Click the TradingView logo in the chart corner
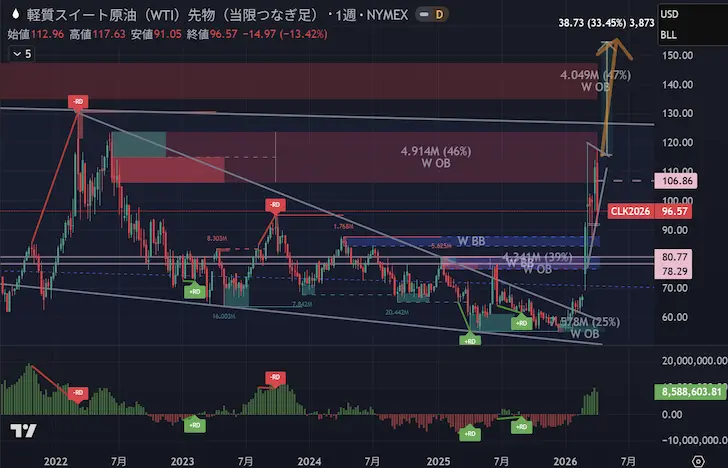This screenshot has width=728, height=468. 23,431
